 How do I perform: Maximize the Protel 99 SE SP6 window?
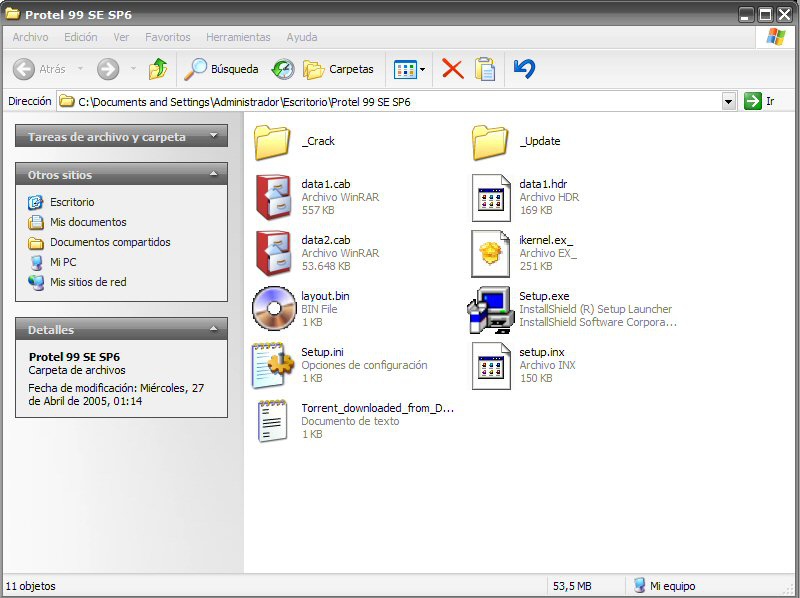coord(765,14)
